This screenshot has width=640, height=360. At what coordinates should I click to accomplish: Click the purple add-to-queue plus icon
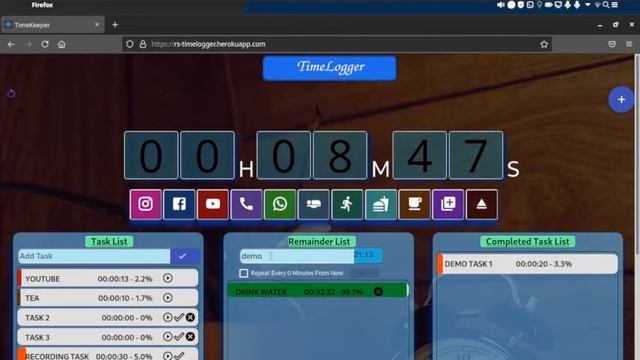click(x=448, y=204)
